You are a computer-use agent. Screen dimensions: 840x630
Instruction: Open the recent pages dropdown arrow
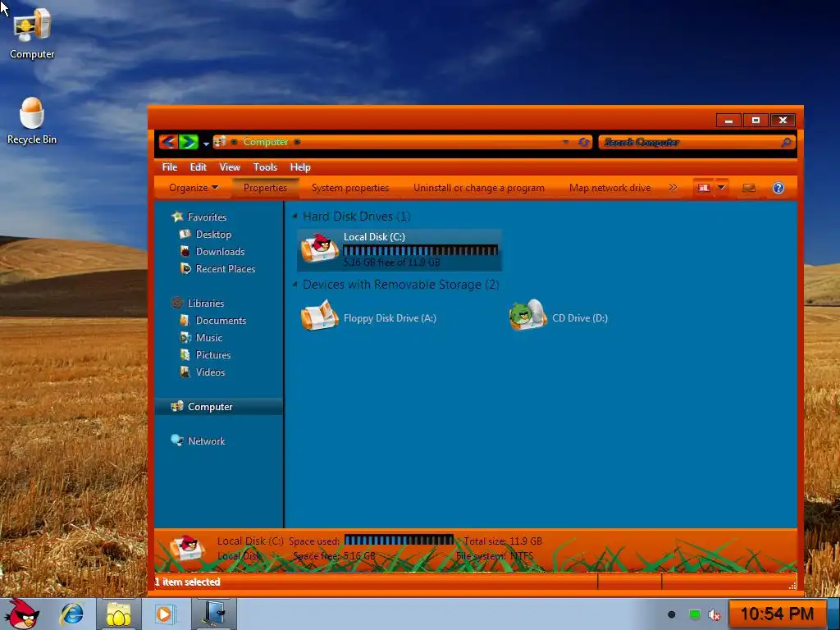click(x=206, y=144)
